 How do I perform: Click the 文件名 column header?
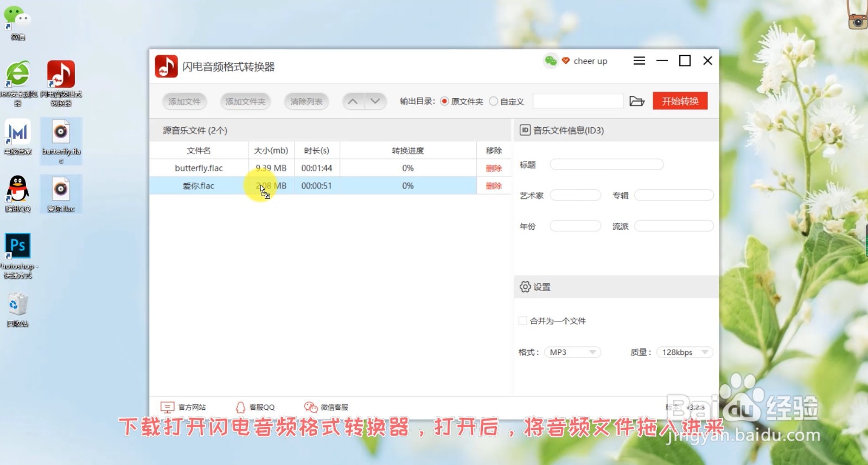pos(199,151)
